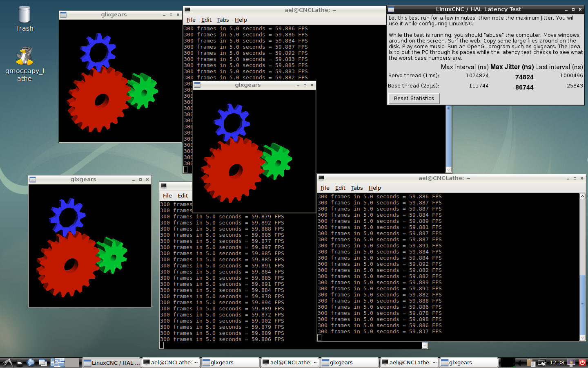Open Help menu in terminal behind HAL test
588x368 pixels.
[241, 20]
